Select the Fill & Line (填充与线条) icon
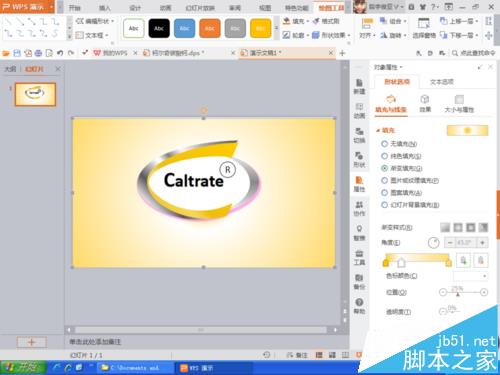The height and width of the screenshot is (375, 500). tap(391, 99)
